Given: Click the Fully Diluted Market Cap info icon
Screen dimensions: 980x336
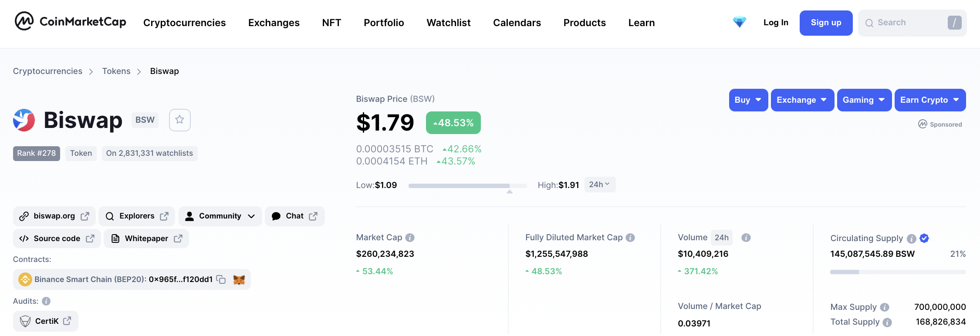Looking at the screenshot, I should [x=630, y=238].
